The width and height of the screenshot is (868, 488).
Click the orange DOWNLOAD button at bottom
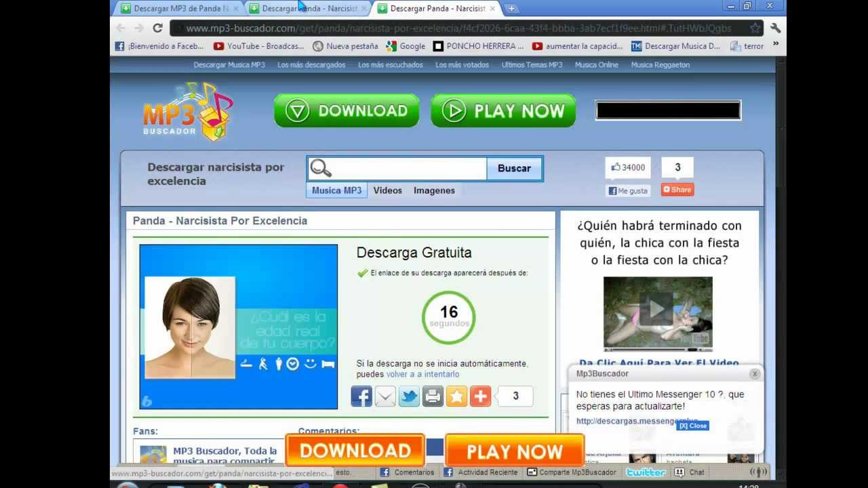[355, 451]
